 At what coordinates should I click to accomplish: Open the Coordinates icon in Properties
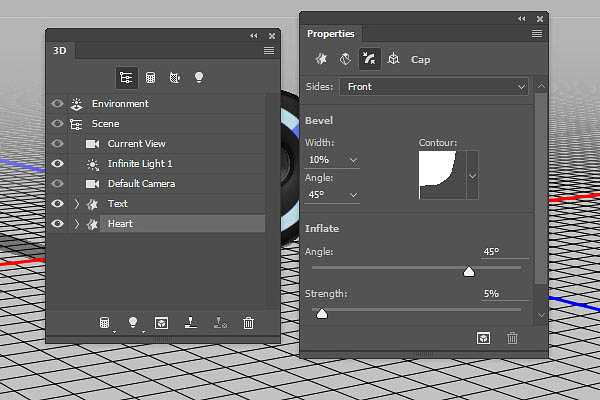click(393, 59)
